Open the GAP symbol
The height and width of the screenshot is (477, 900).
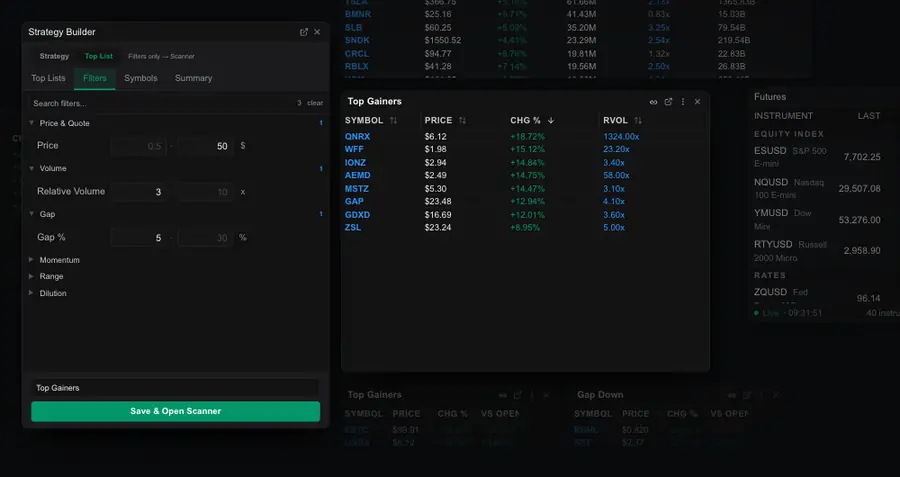354,201
